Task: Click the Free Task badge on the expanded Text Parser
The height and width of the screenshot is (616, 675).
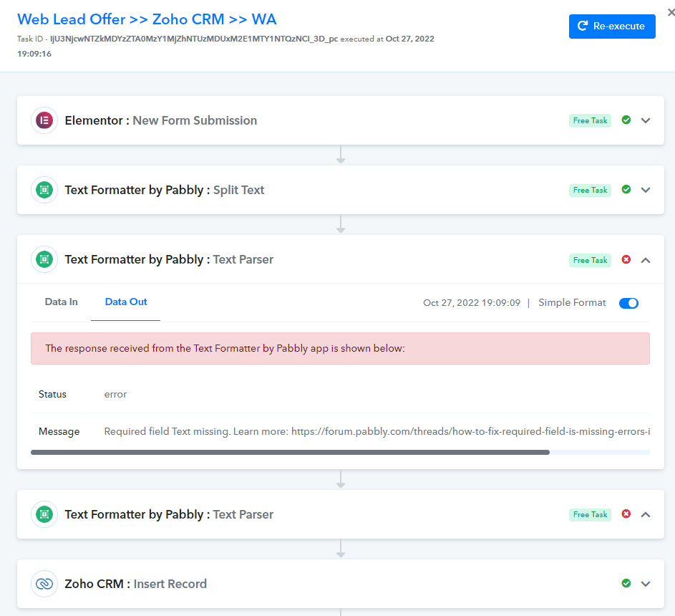Action: [590, 260]
